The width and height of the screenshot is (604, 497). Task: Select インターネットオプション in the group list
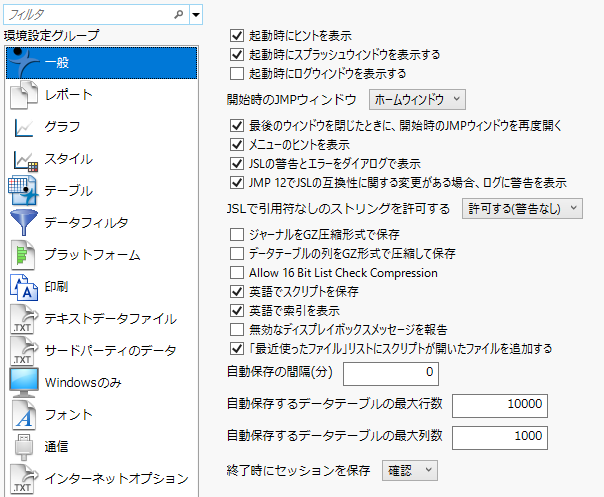[102, 479]
